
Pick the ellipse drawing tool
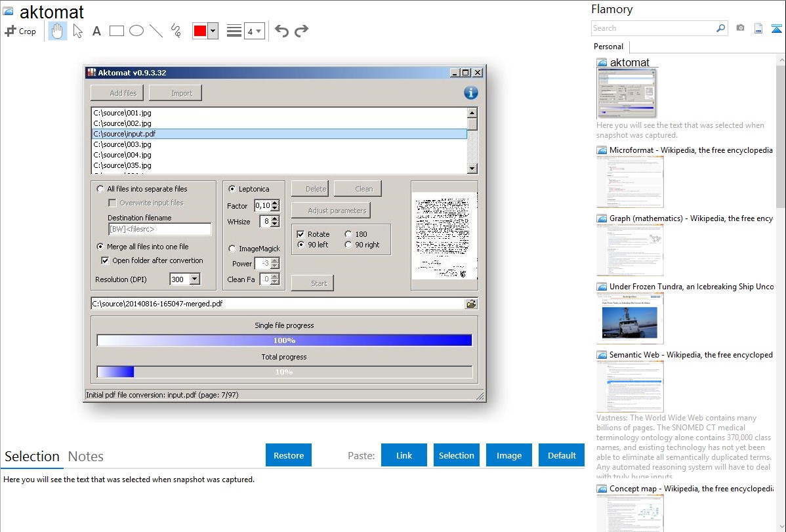point(136,31)
